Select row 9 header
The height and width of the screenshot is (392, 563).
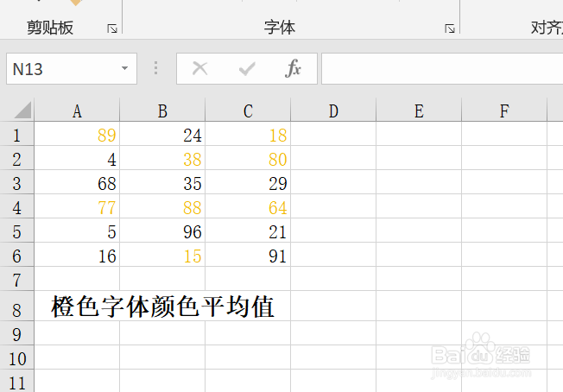17,333
